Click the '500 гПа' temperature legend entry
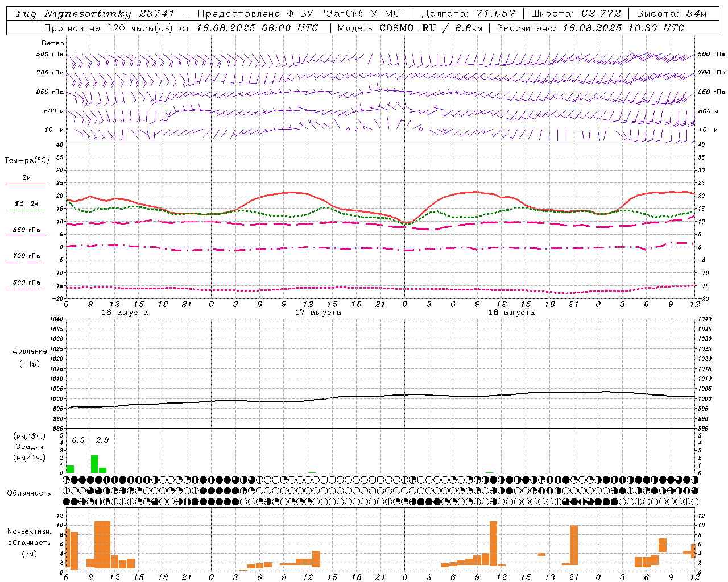The width and height of the screenshot is (728, 582). tap(26, 282)
